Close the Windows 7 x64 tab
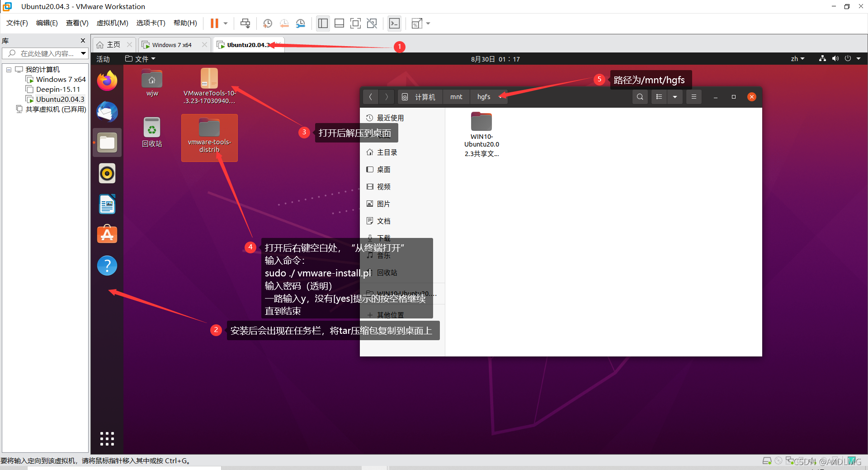 pos(204,44)
